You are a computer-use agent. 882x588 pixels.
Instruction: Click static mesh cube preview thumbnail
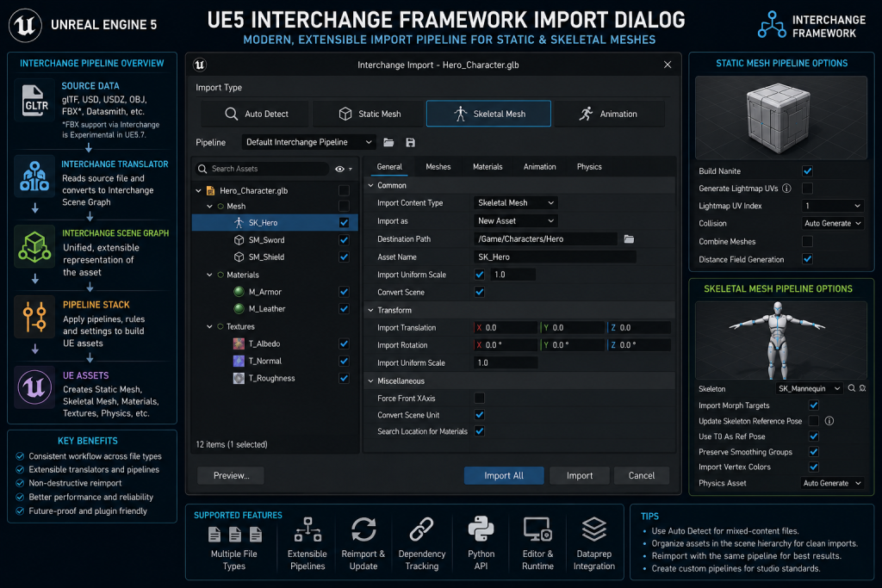(x=780, y=118)
